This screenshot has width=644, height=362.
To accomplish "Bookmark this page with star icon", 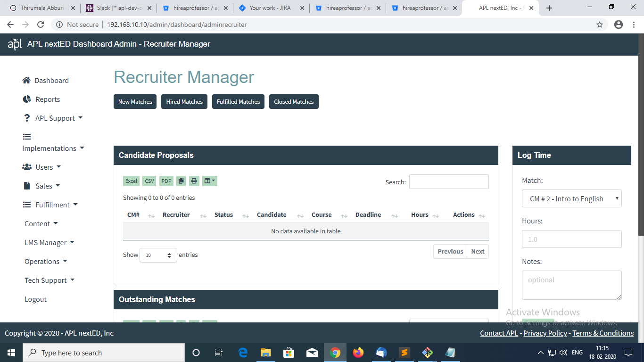I will pos(600,25).
